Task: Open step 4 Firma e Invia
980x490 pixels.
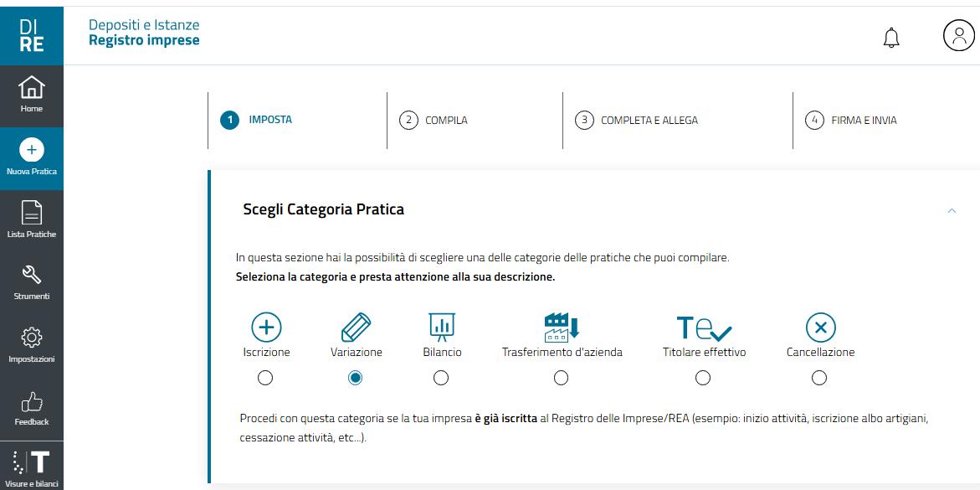Action: point(852,120)
